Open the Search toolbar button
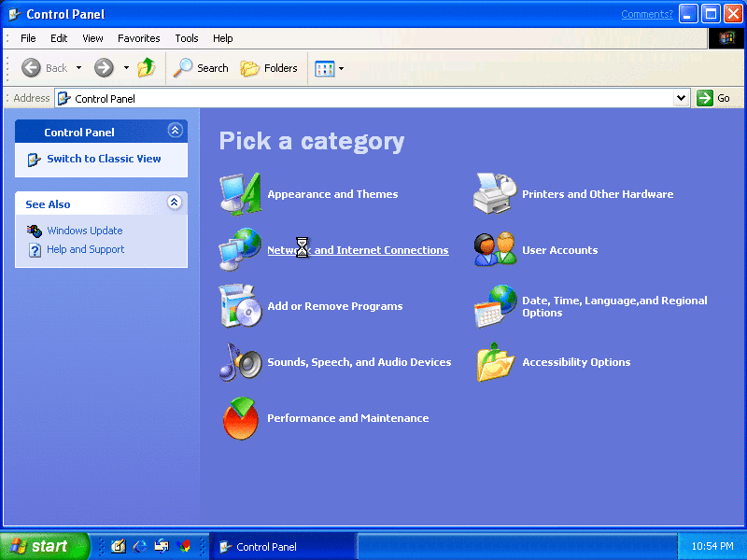Viewport: 747px width, 560px height. pos(201,68)
